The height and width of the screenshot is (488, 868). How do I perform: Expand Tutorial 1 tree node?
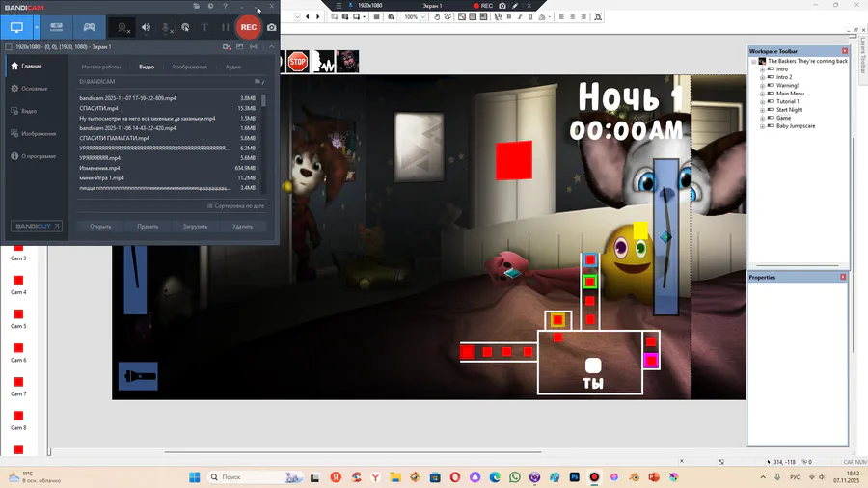coord(762,102)
